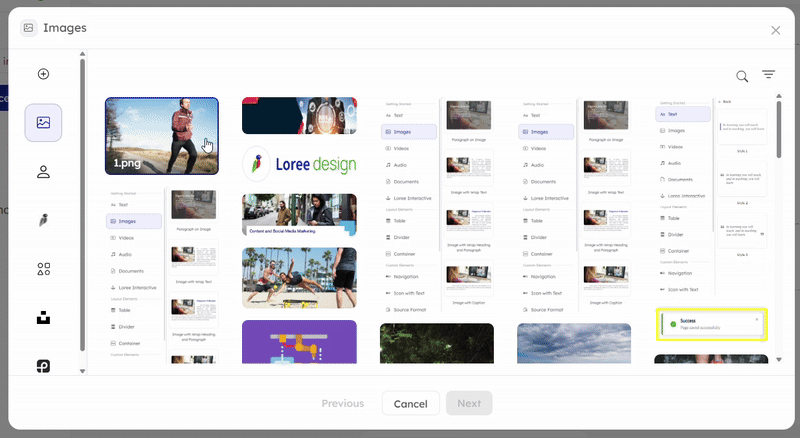Select the Content and Social Media Marketing image
Viewport: 800px width, 438px height.
click(x=299, y=214)
